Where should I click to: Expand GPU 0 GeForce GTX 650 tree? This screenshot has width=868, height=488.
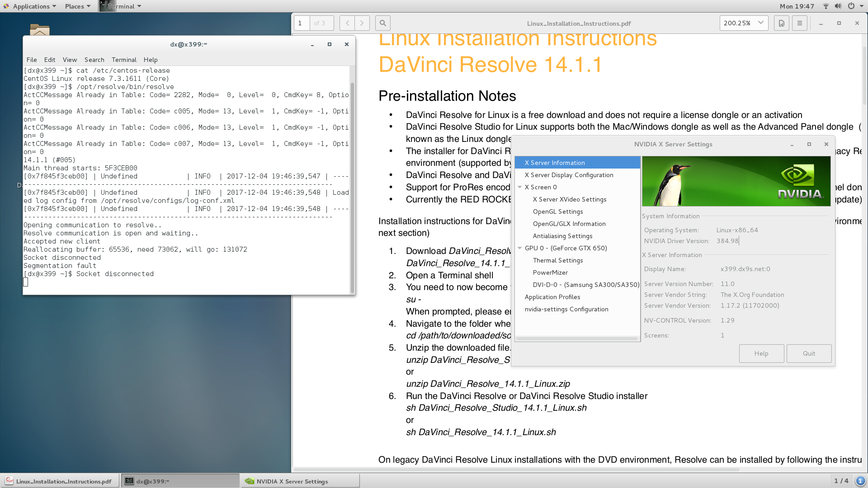[x=520, y=248]
